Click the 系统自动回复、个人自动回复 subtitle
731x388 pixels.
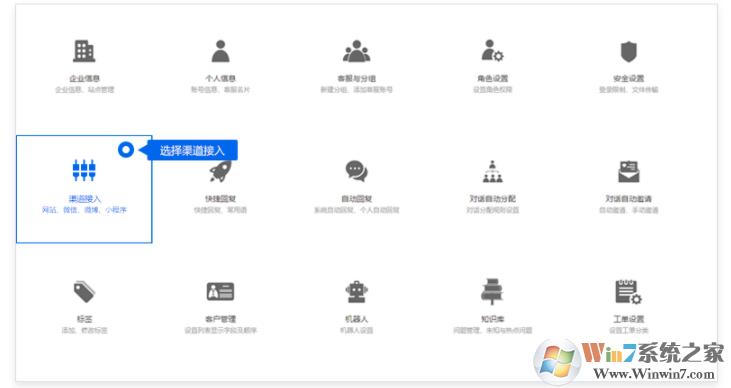(357, 210)
